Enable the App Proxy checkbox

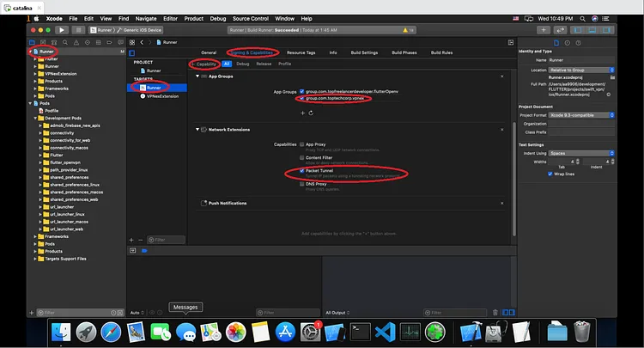pos(302,144)
